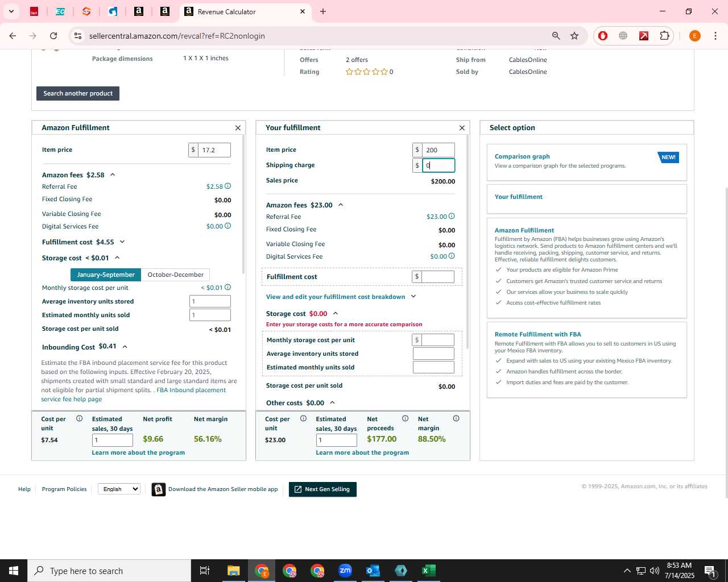Open Task View on taskbar
Screen dimensions: 728x582
coord(205,571)
